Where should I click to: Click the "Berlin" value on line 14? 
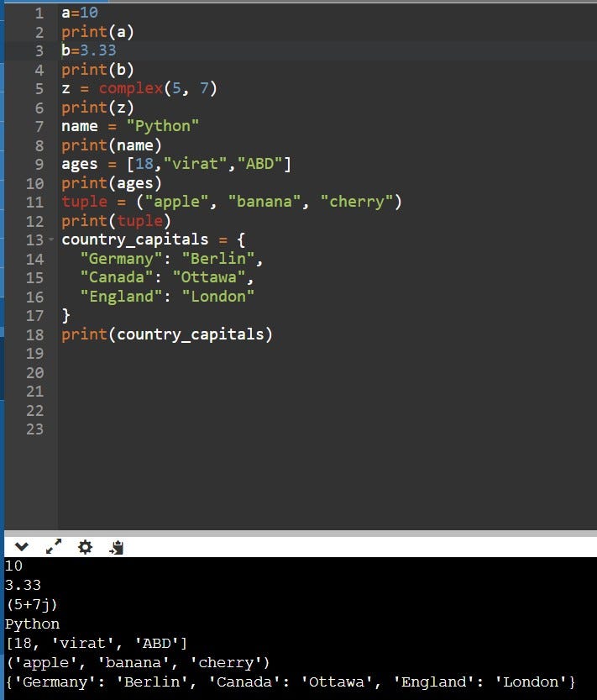pos(218,259)
